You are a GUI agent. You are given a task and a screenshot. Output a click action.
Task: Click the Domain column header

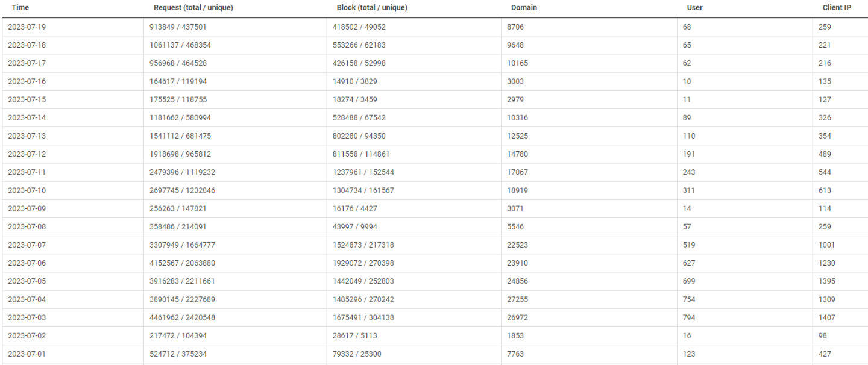point(524,8)
